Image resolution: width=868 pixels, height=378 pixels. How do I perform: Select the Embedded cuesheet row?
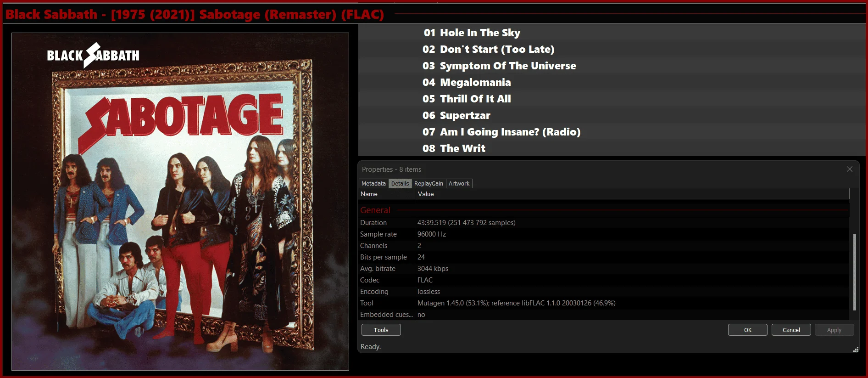coord(604,314)
